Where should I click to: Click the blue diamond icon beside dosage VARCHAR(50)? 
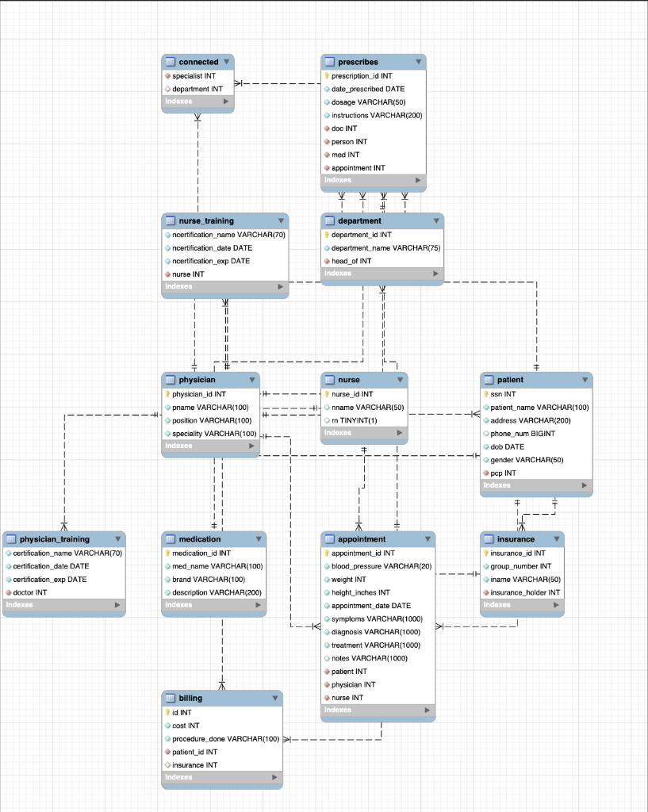[326, 101]
